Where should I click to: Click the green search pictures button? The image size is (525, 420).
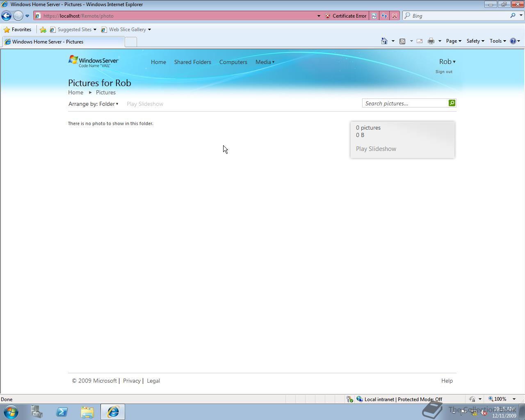(452, 103)
